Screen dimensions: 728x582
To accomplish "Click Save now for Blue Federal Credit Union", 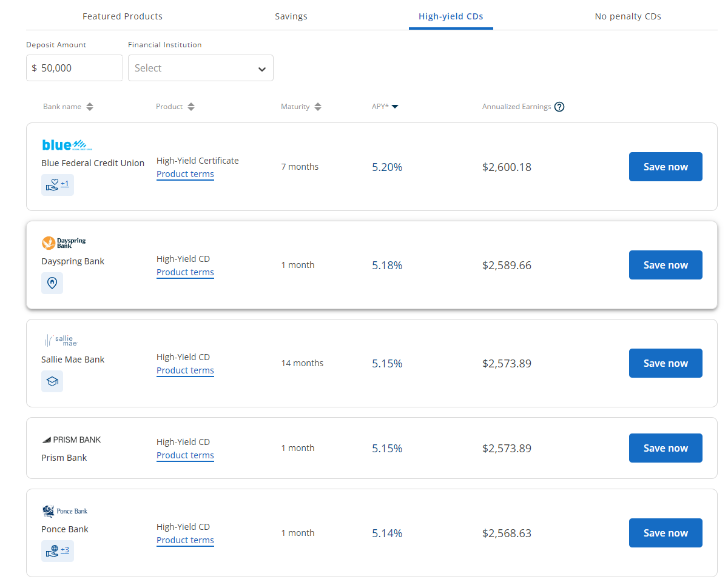I will (666, 167).
